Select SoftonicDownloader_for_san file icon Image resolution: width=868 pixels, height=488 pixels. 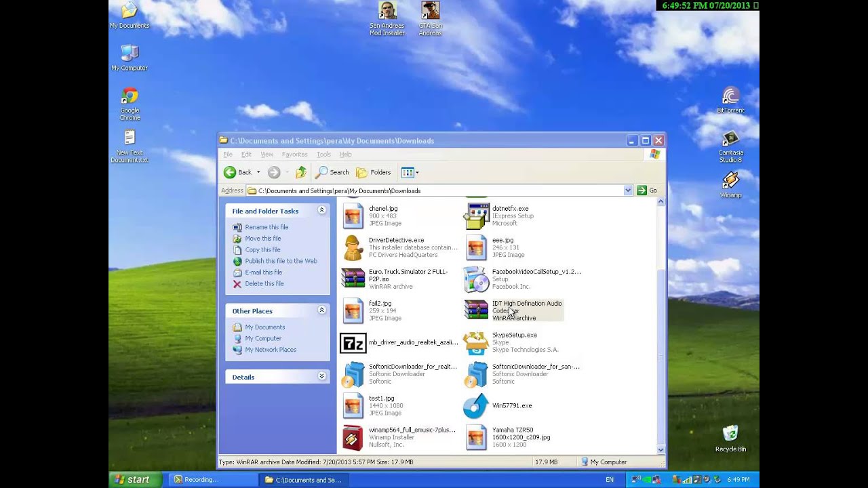point(477,373)
